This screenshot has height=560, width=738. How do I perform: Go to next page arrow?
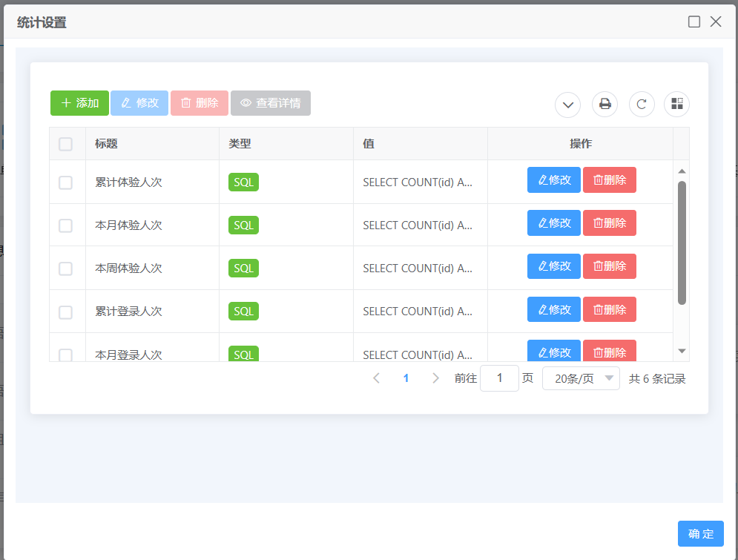point(435,378)
